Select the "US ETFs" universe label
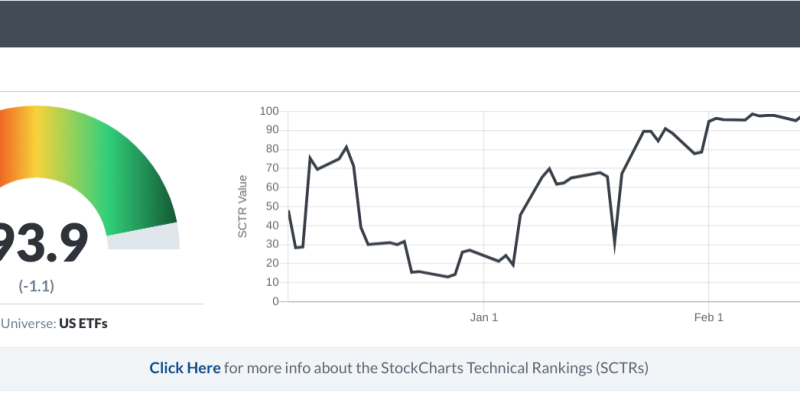800x400 pixels. coord(83,324)
